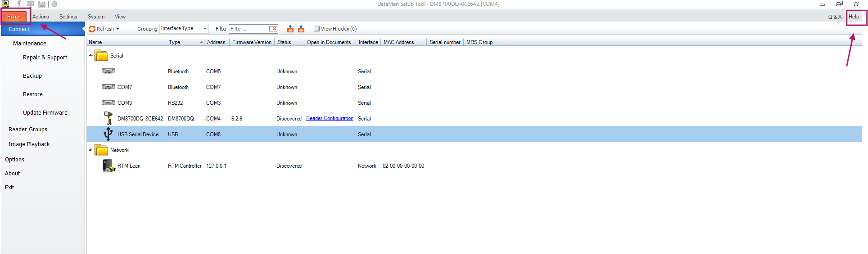Select the USB Serial Device icon
The width and height of the screenshot is (868, 254).
(x=108, y=134)
